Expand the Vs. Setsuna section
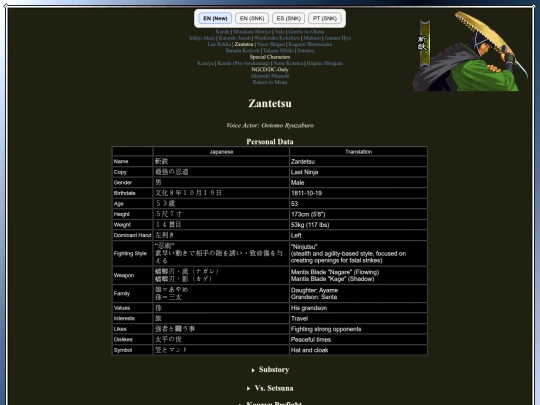Viewport: 540px width, 405px height. 270,388
